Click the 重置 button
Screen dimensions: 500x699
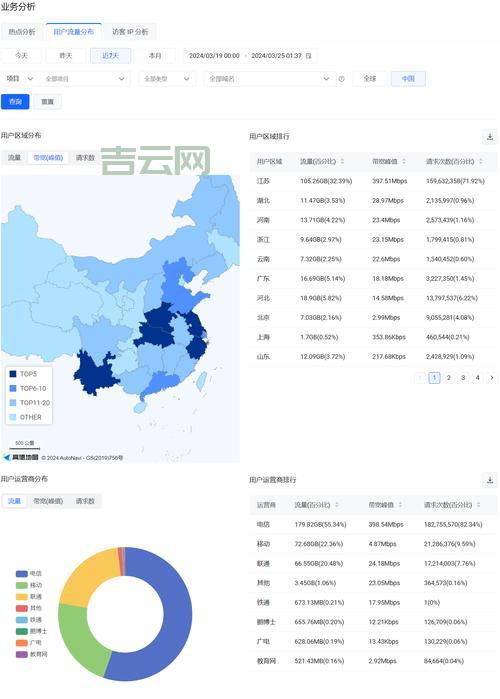pos(47,102)
